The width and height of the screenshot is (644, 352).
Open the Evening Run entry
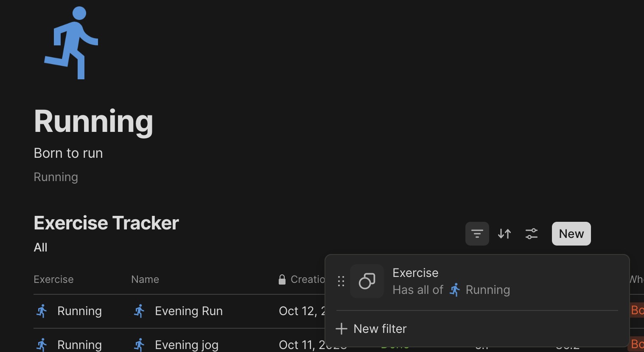click(x=189, y=311)
